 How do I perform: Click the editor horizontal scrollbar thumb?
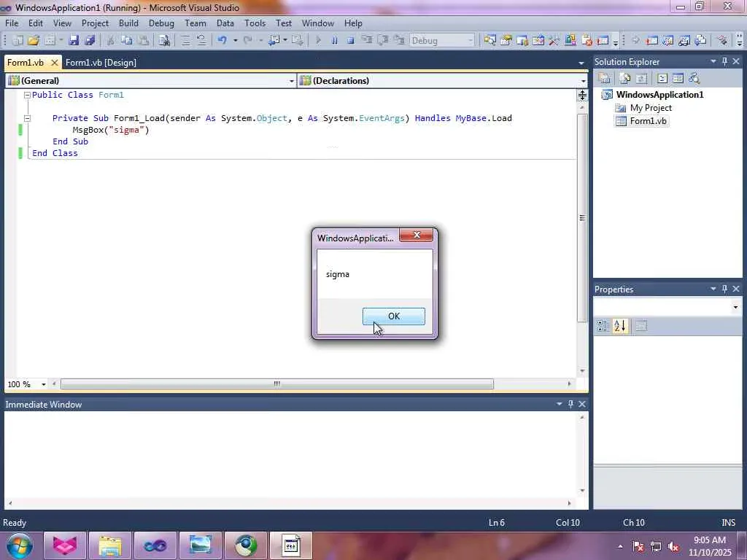tap(276, 384)
